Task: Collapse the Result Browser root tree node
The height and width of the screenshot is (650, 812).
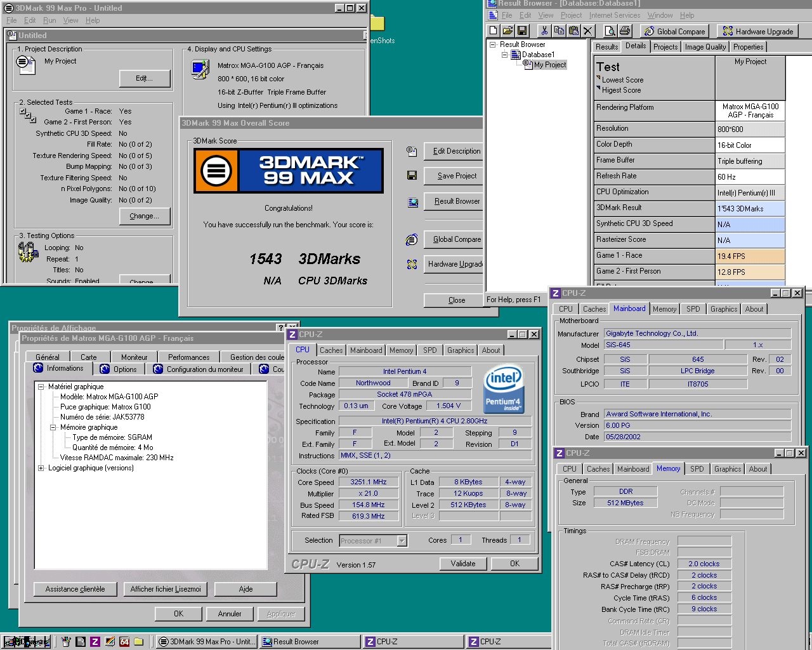Action: [492, 44]
